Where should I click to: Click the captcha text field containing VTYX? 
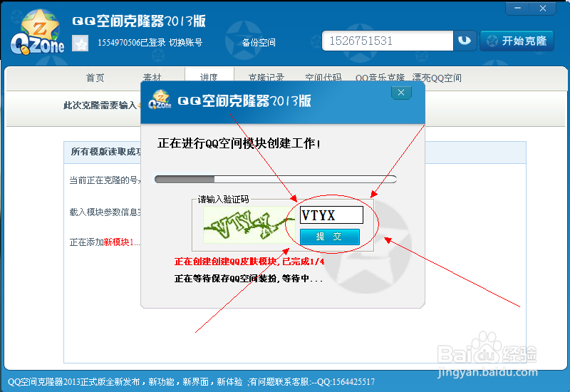(x=331, y=215)
